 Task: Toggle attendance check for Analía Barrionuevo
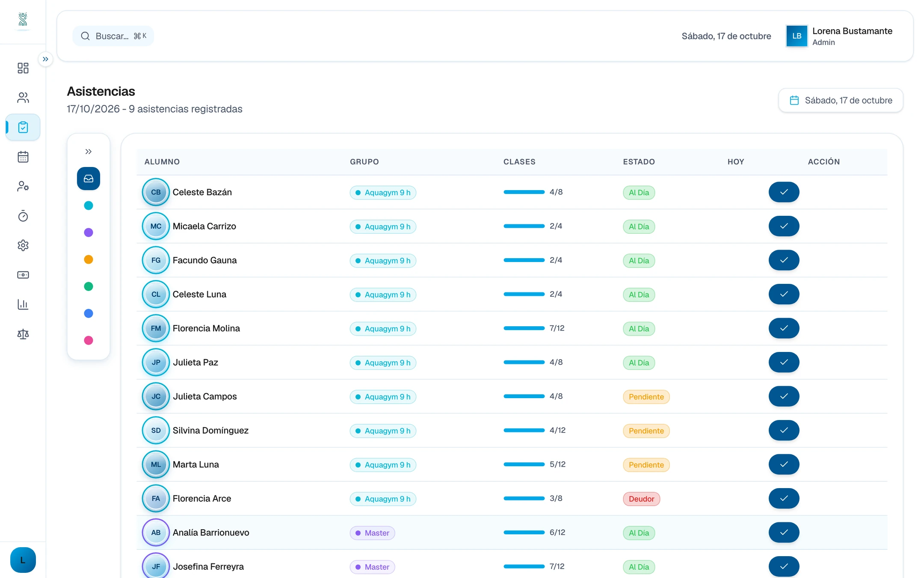(x=784, y=533)
